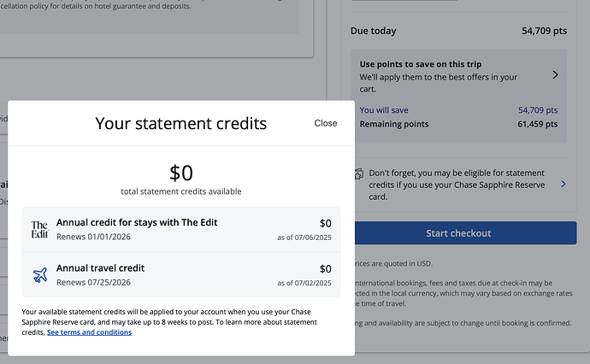Screen dimensions: 590x364
Task: Click the Renews 07/25/2026 text
Action: pos(92,283)
